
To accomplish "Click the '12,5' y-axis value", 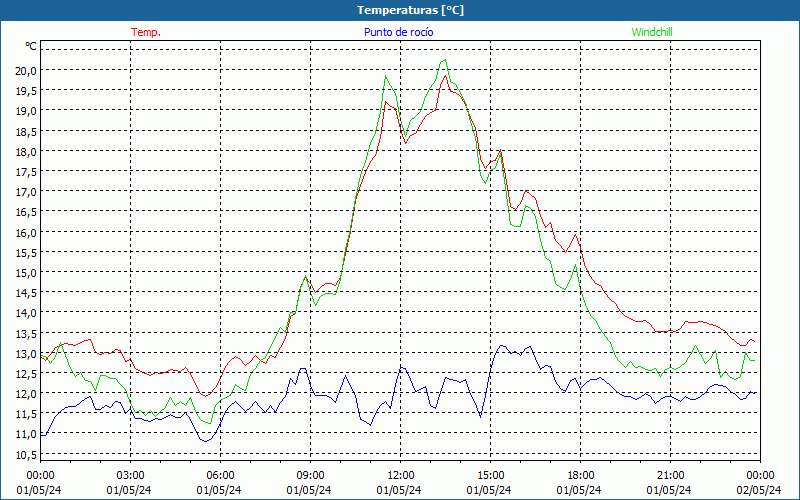I will (x=26, y=373).
